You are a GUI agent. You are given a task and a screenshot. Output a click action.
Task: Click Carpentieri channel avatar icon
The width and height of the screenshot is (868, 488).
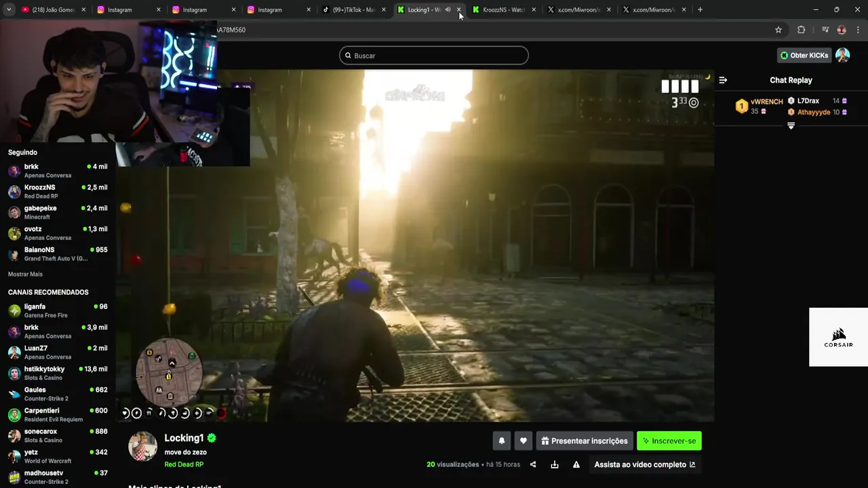(14, 415)
